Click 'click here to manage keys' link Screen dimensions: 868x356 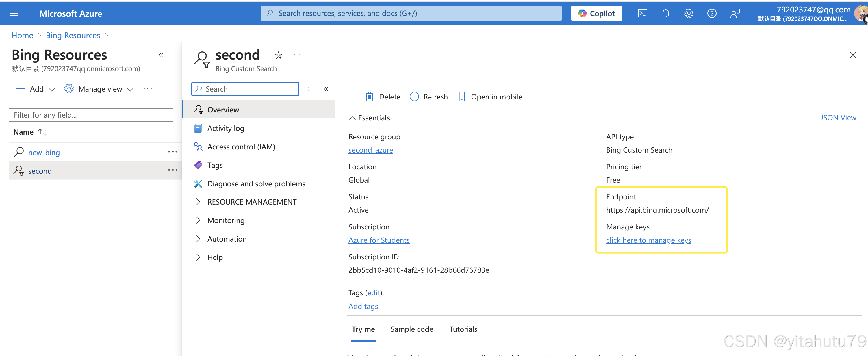[648, 240]
